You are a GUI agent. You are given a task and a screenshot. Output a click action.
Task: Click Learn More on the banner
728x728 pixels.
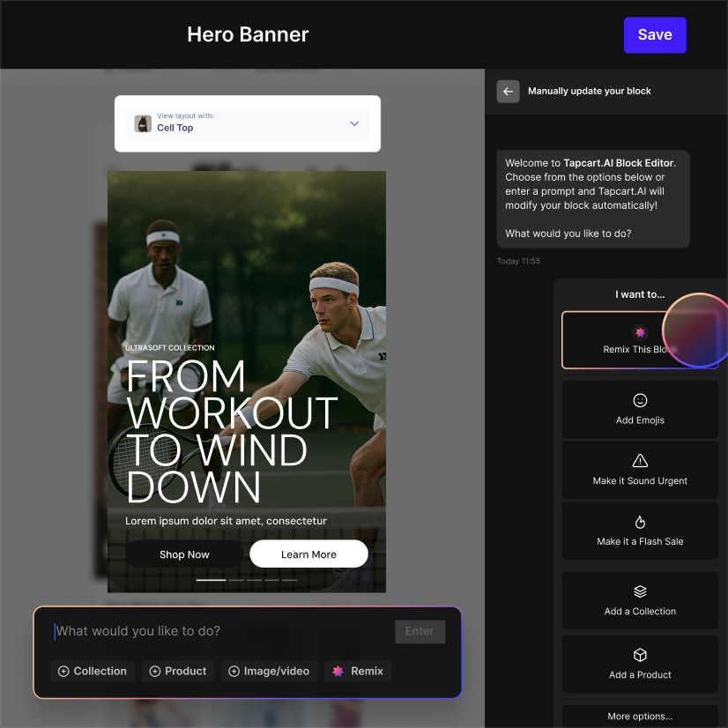click(x=308, y=553)
